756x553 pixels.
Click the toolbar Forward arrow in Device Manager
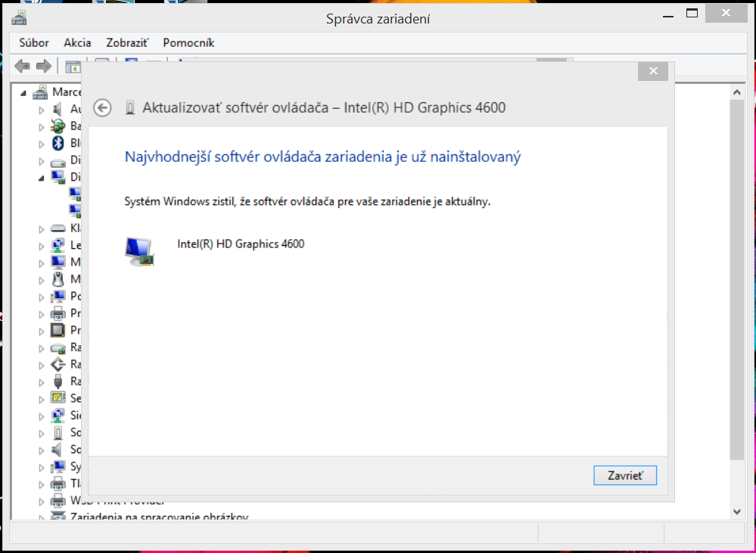[x=44, y=67]
